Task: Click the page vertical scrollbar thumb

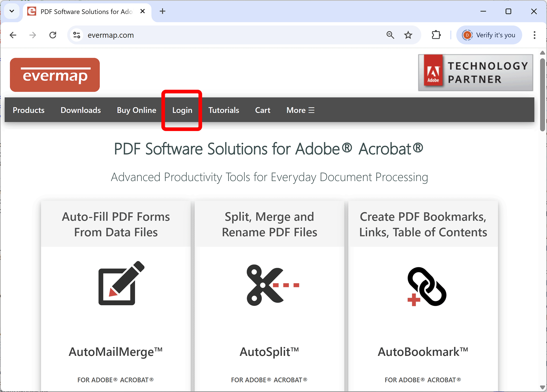Action: point(542,94)
